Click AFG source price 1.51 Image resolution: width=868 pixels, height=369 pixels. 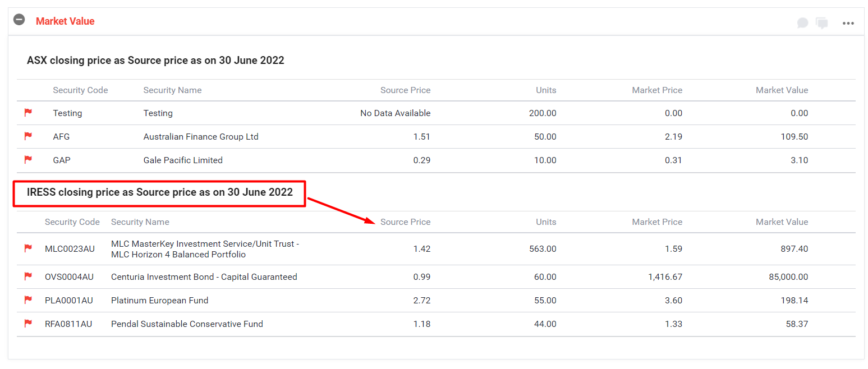coord(422,137)
